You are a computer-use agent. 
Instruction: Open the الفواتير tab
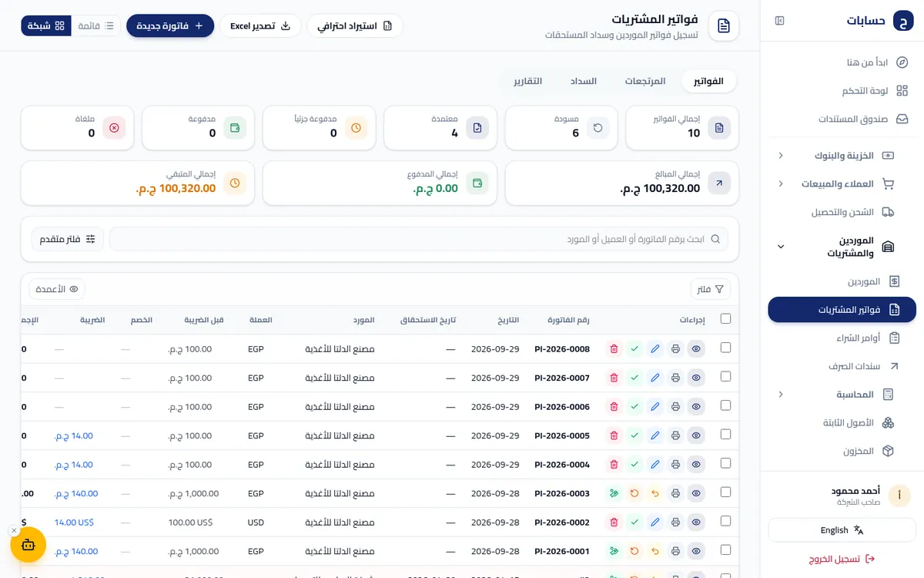coord(708,81)
